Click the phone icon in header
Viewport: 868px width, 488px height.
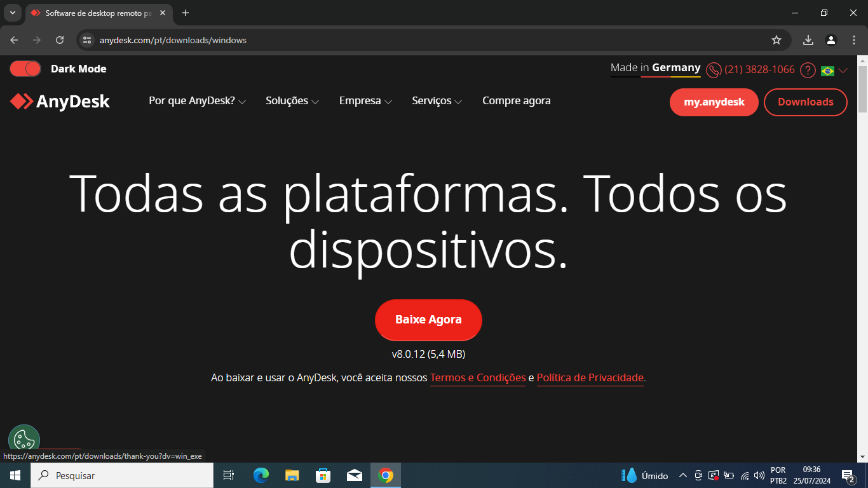click(x=714, y=70)
